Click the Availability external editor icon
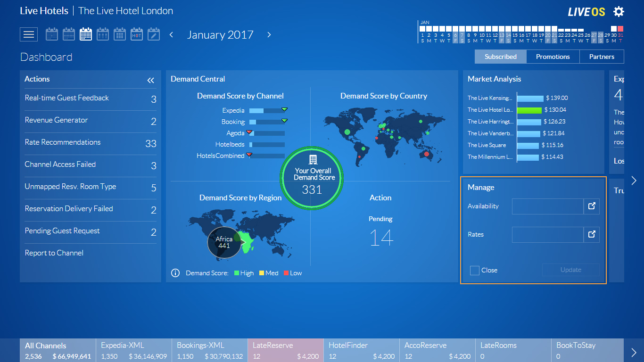Viewport: 644px width, 362px height. click(x=592, y=206)
